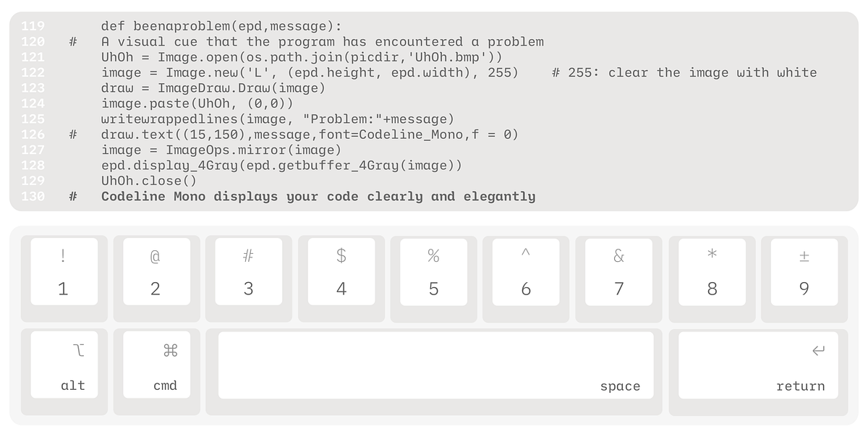Click line number 119 in gutter
The height and width of the screenshot is (434, 868).
click(x=33, y=26)
